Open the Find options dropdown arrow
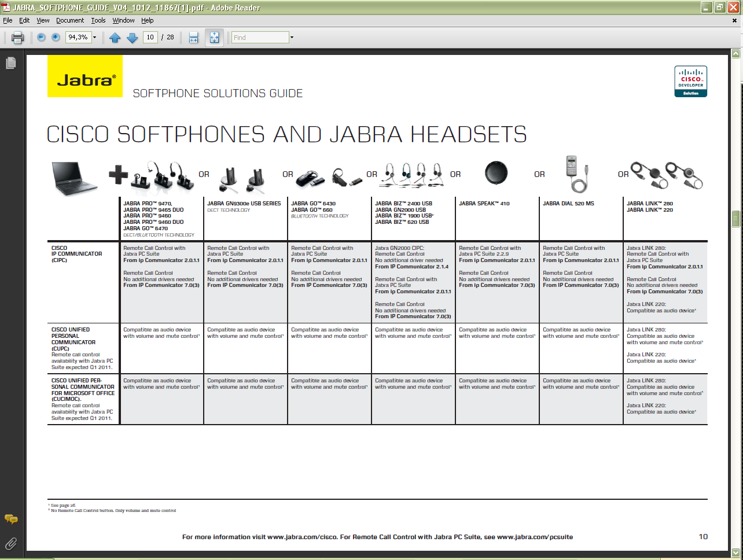743x560 pixels. coord(292,38)
